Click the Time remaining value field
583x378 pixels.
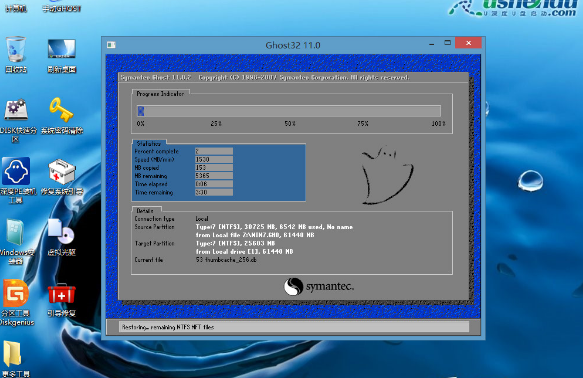pyautogui.click(x=214, y=193)
